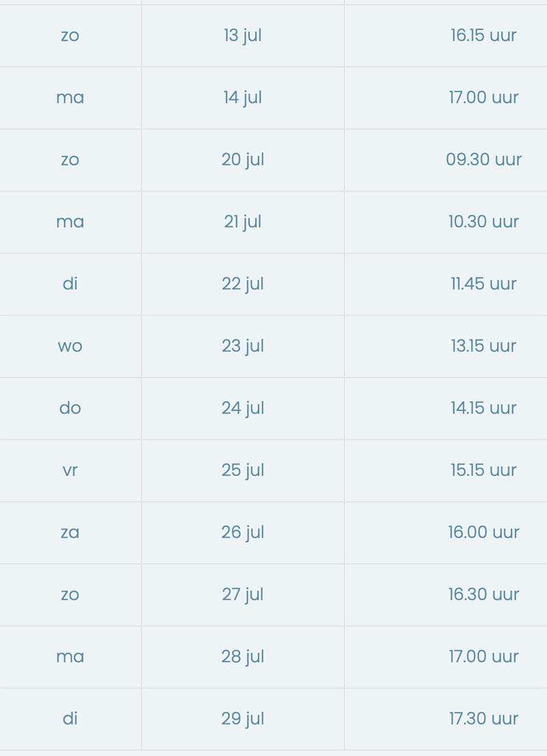Select the 23 jul date cell
This screenshot has height=756, width=547.
[x=243, y=347]
